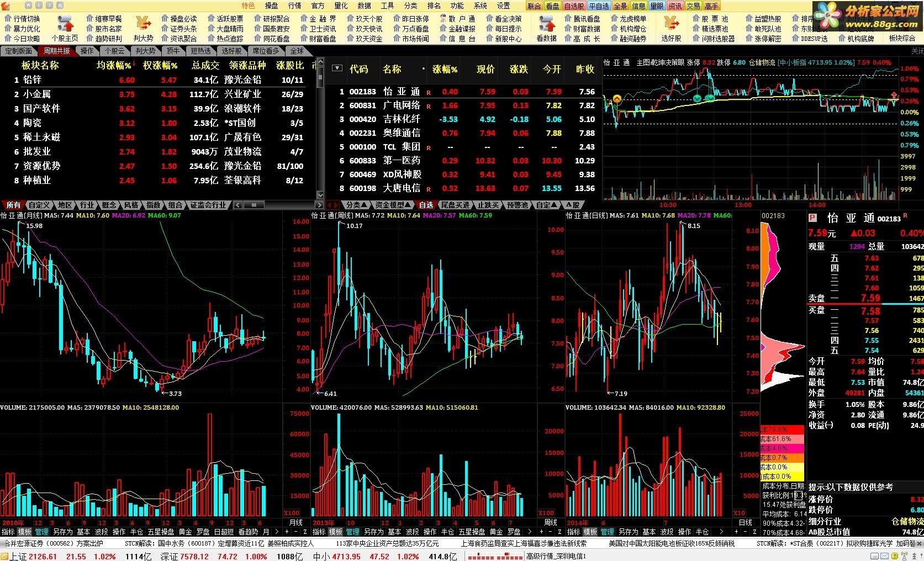Click the 暴力优化 toolbar item
The height and width of the screenshot is (561, 924).
22,29
